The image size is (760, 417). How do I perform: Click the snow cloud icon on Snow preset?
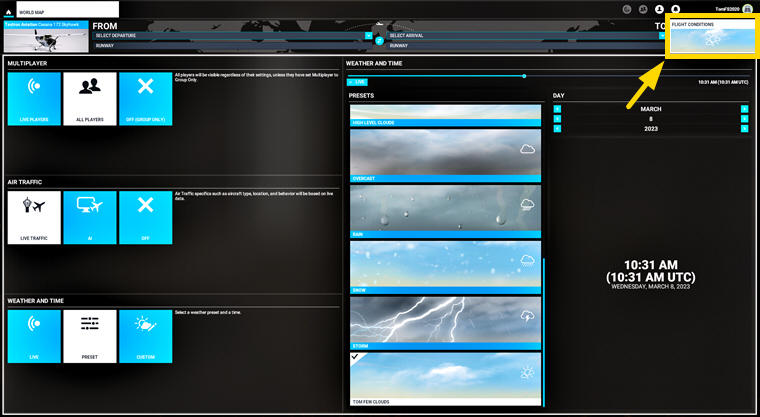point(527,260)
